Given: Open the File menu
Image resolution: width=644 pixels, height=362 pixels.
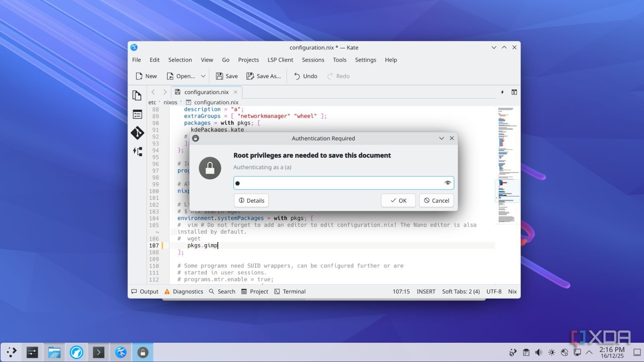Looking at the screenshot, I should [x=136, y=60].
